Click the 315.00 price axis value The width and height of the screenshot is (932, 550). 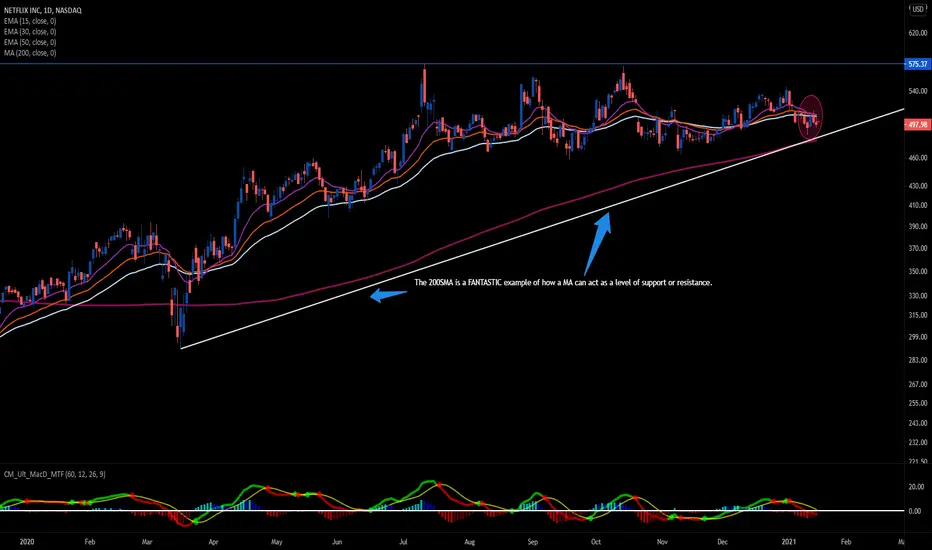pos(918,315)
